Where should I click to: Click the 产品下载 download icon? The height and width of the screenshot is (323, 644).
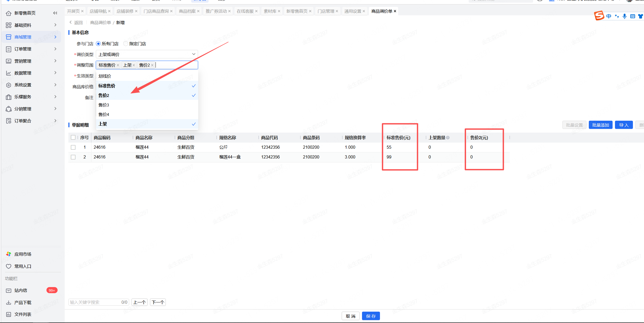[x=8, y=302]
